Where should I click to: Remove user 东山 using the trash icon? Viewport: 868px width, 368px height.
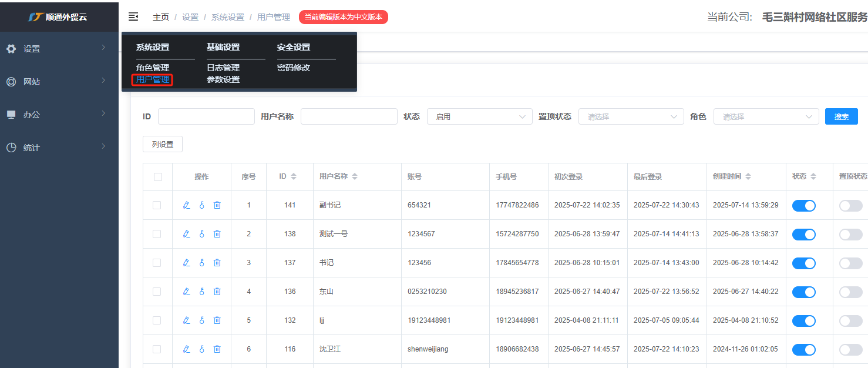click(217, 292)
